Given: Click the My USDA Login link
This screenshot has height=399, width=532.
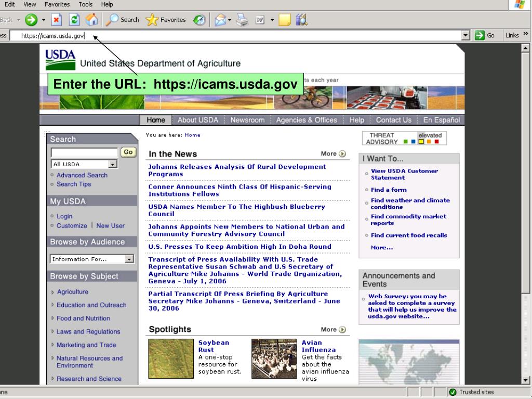Looking at the screenshot, I should (64, 216).
